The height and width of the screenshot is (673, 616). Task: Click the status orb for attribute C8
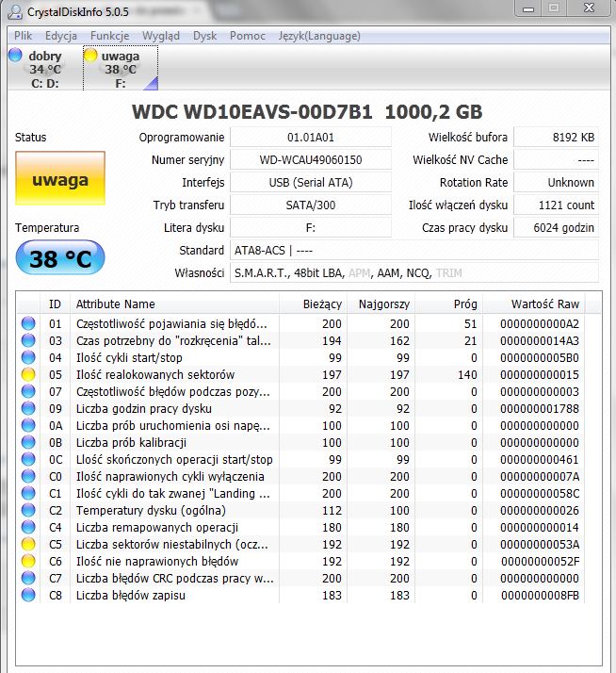pyautogui.click(x=28, y=595)
